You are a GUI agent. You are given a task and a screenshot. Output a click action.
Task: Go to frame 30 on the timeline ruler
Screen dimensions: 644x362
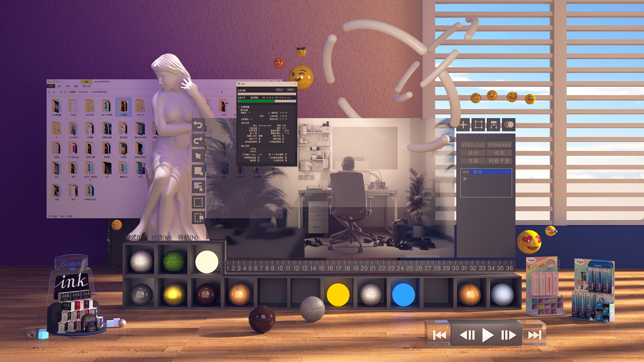(x=455, y=268)
